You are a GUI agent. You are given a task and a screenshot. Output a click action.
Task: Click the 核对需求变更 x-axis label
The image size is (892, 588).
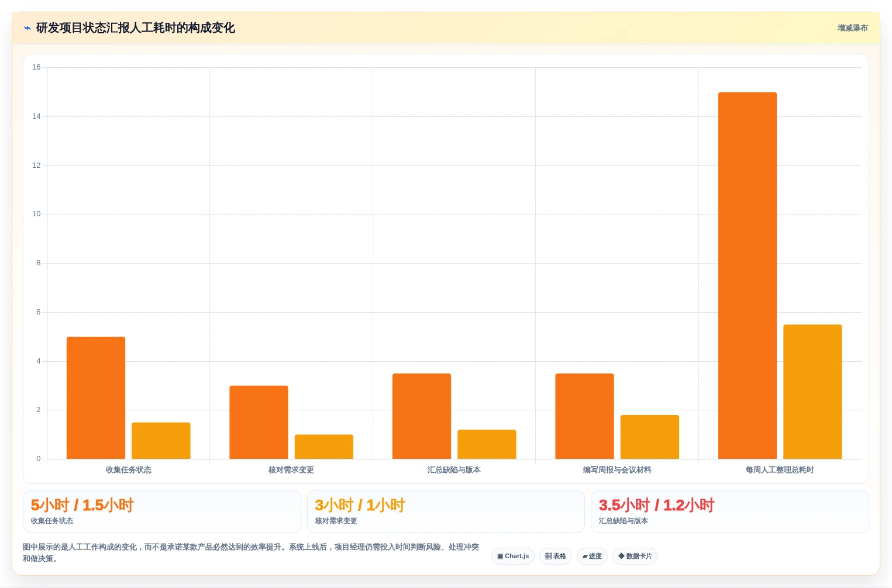(291, 470)
